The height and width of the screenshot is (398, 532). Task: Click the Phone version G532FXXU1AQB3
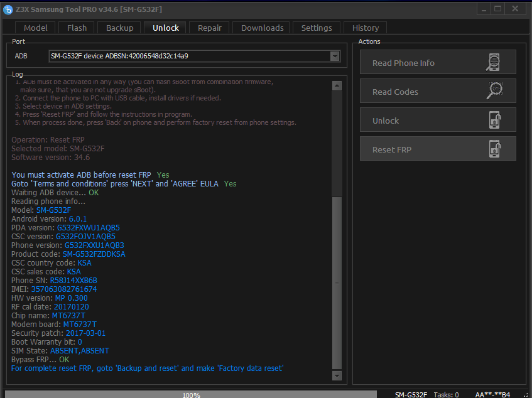click(94, 245)
